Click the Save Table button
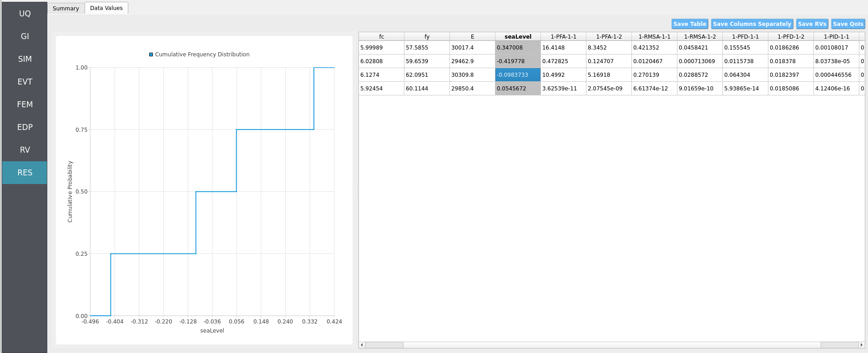The image size is (868, 353). pyautogui.click(x=690, y=24)
